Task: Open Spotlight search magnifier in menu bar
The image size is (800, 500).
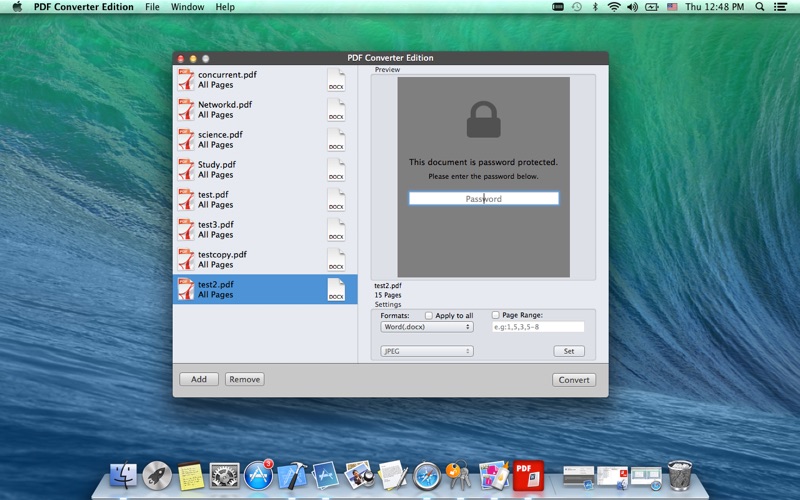Action: pos(760,7)
